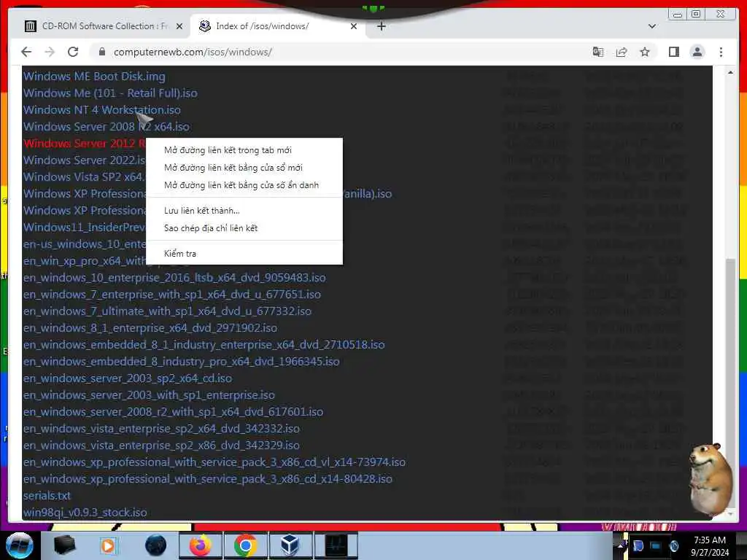
Task: Launch Firefox from the taskbar
Action: point(200,545)
